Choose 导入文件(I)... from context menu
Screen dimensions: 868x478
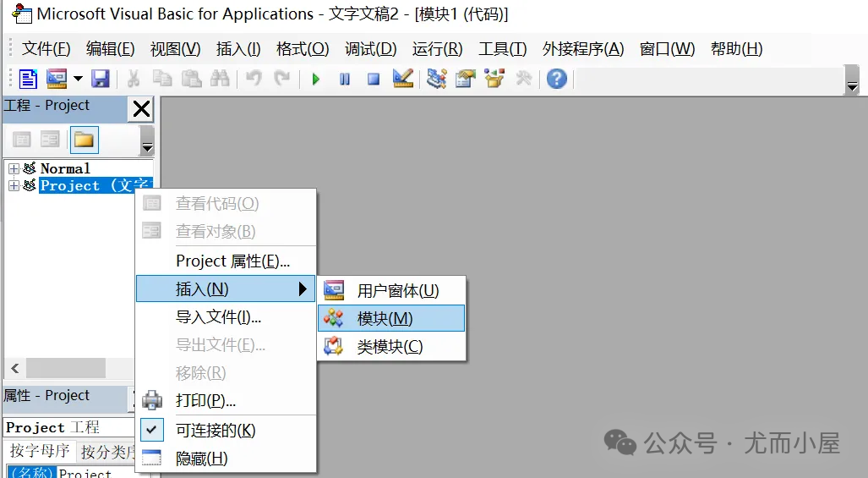pos(226,316)
